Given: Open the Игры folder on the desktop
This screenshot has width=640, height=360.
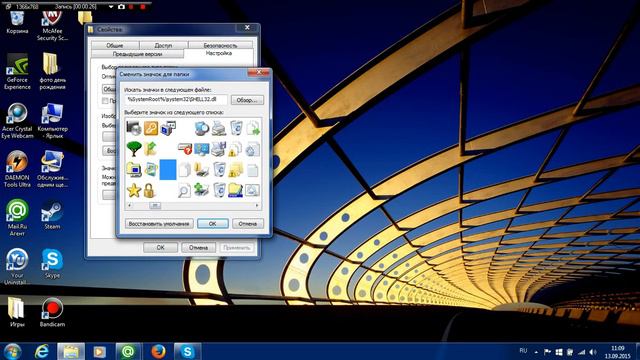Looking at the screenshot, I should pyautogui.click(x=17, y=313).
